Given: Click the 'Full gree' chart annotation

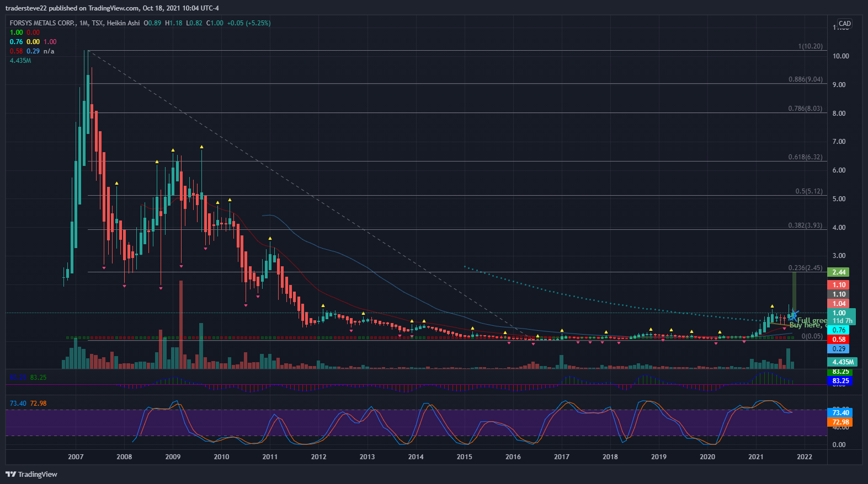Looking at the screenshot, I should 812,320.
